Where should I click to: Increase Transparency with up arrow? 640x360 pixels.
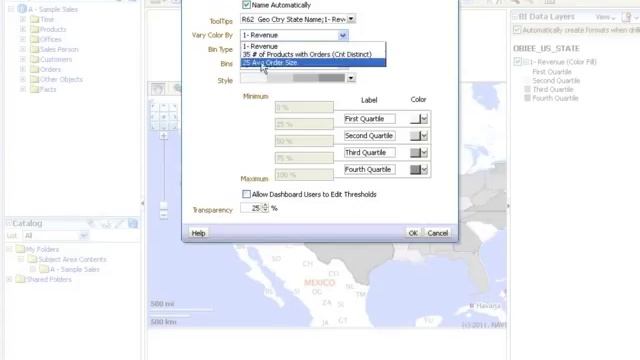(265, 206)
